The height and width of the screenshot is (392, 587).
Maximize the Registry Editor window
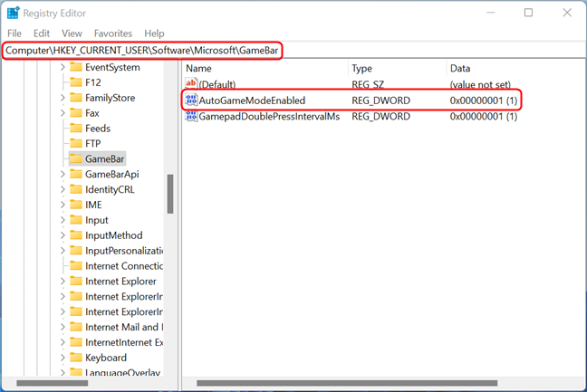coord(528,13)
